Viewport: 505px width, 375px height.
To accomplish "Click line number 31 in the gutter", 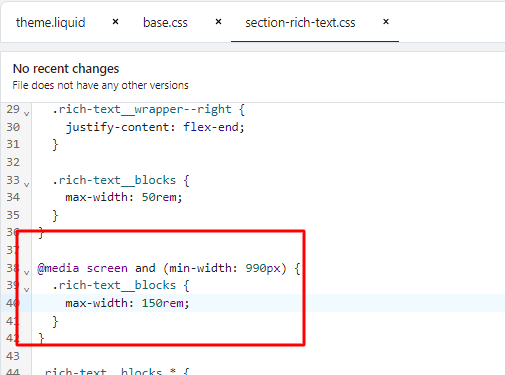I will click(x=13, y=144).
